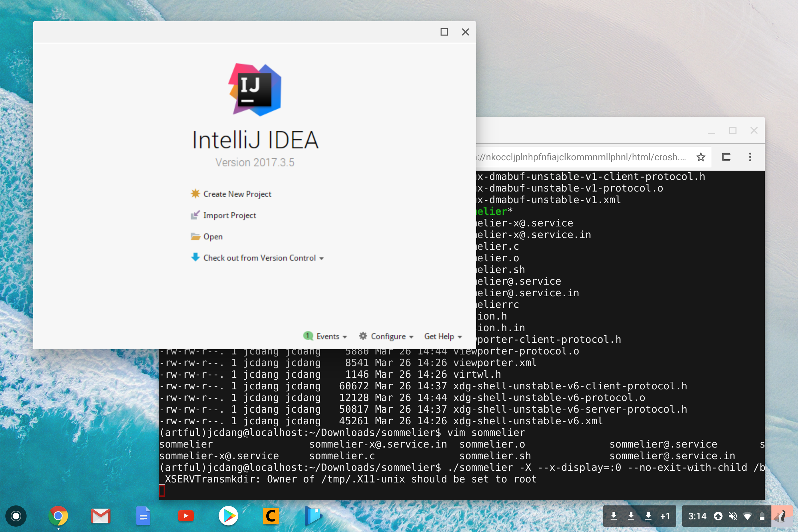Start a new project with Create New Project

click(x=237, y=194)
